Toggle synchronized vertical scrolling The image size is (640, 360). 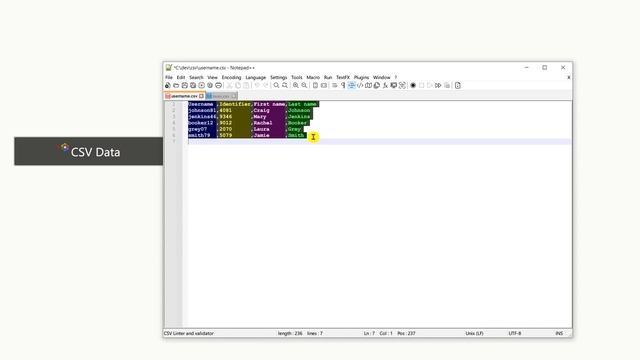[x=315, y=85]
